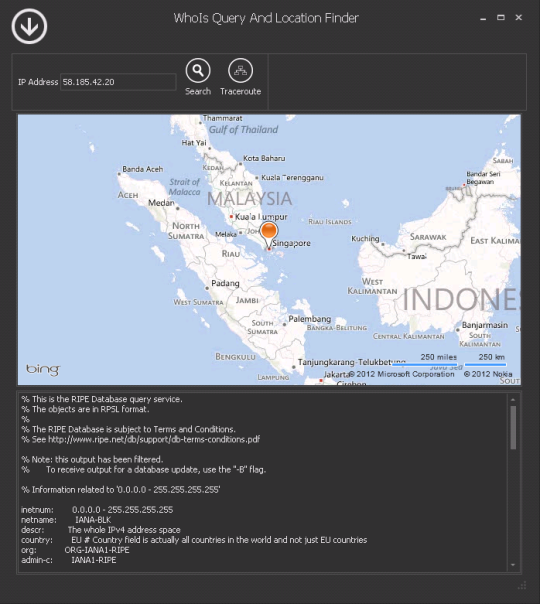
Task: Click 'Jambi' region label on map
Action: [247, 300]
